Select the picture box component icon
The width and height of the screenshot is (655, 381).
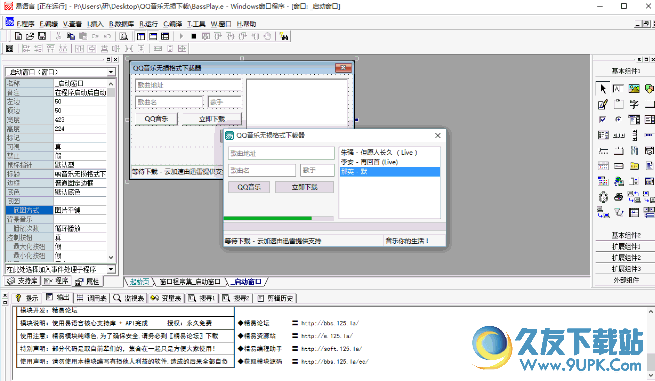click(634, 88)
